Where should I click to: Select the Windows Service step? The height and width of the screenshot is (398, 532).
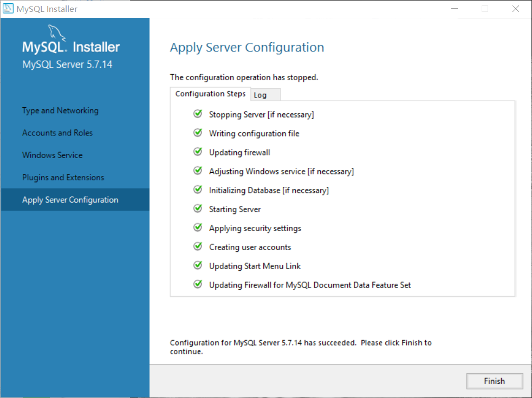(52, 155)
